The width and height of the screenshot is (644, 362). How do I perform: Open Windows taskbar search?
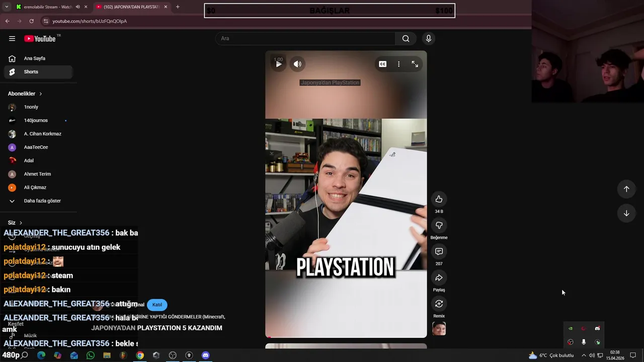(24, 355)
